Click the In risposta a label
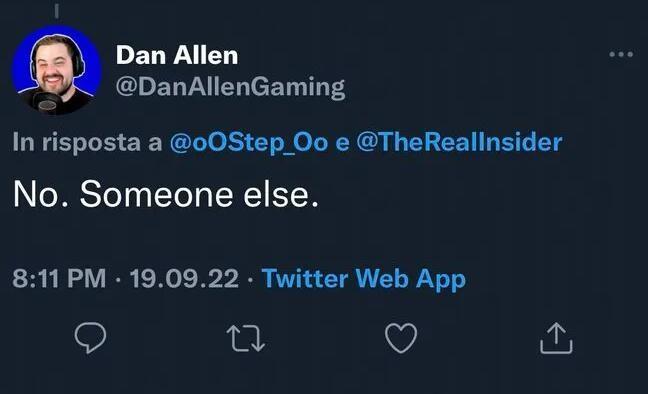 coord(87,143)
